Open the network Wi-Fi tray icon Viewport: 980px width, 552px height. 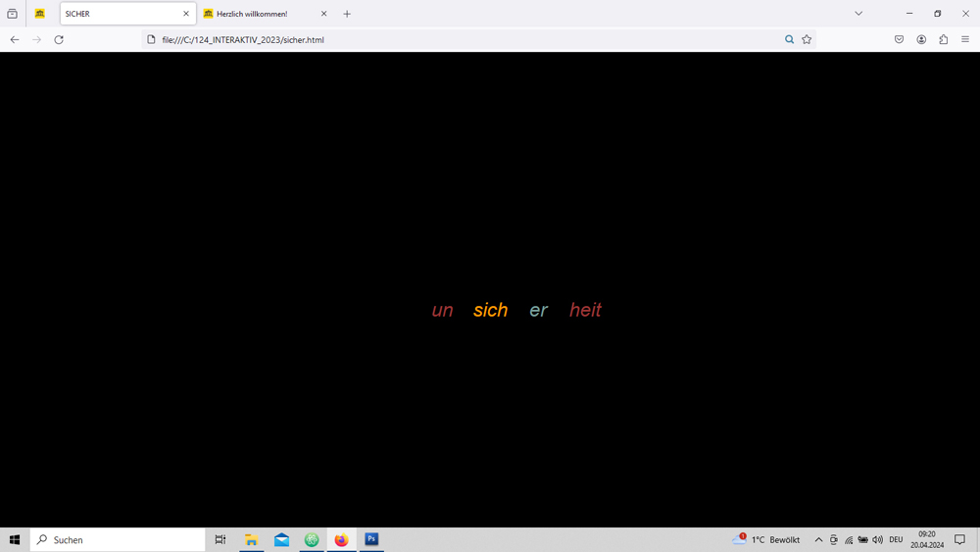coord(849,539)
